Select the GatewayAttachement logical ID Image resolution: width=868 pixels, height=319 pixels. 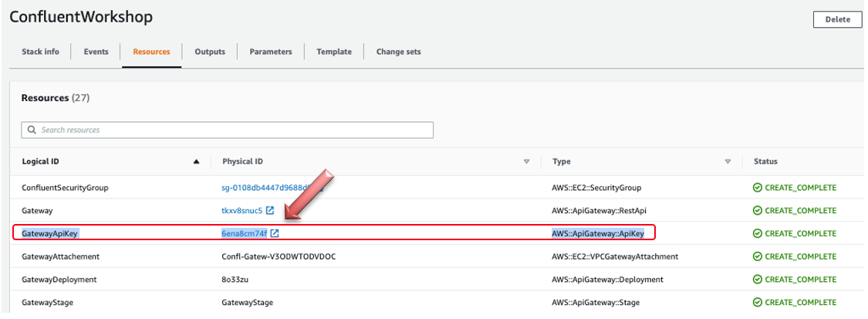coord(60,257)
